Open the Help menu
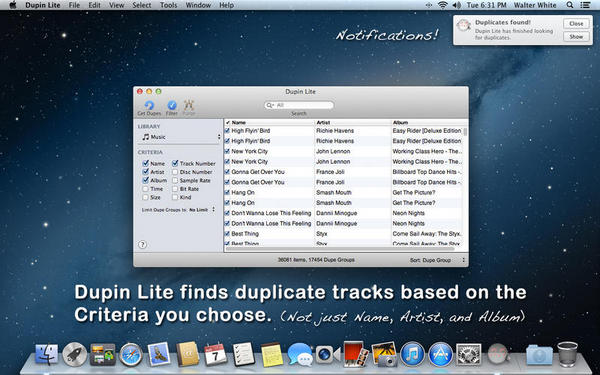Screen dimensions: 600x375 (x=227, y=5)
